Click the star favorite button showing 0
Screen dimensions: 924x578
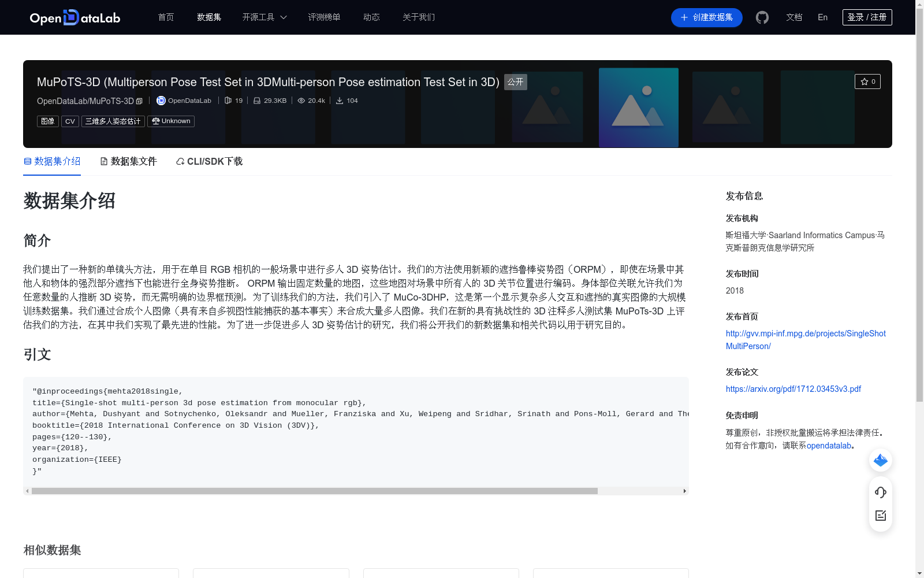click(867, 81)
